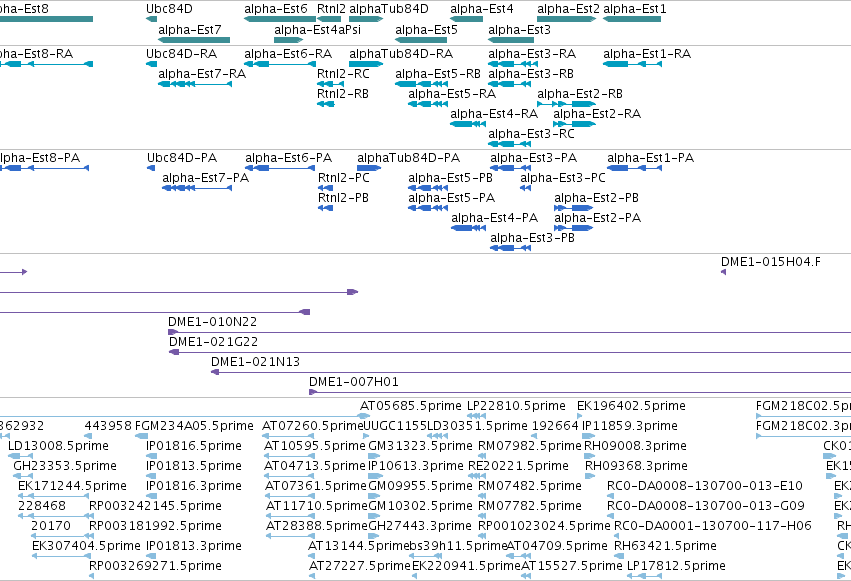Open EST IP11859.3prime
This screenshot has width=851, height=581.
[630, 426]
